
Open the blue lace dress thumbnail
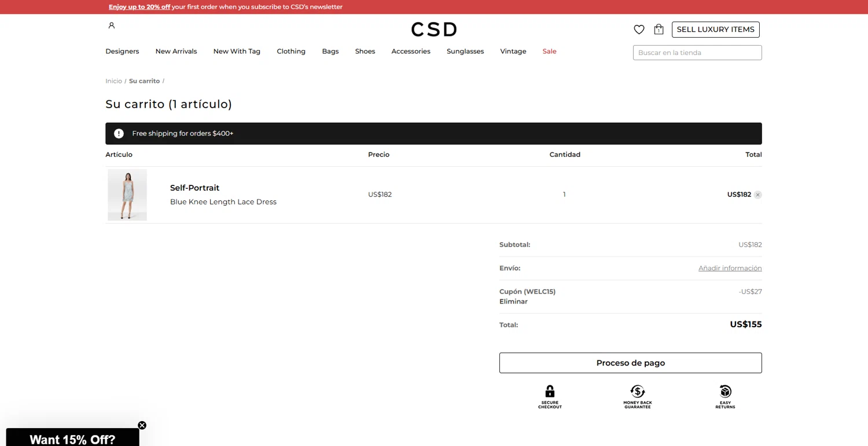tap(127, 195)
